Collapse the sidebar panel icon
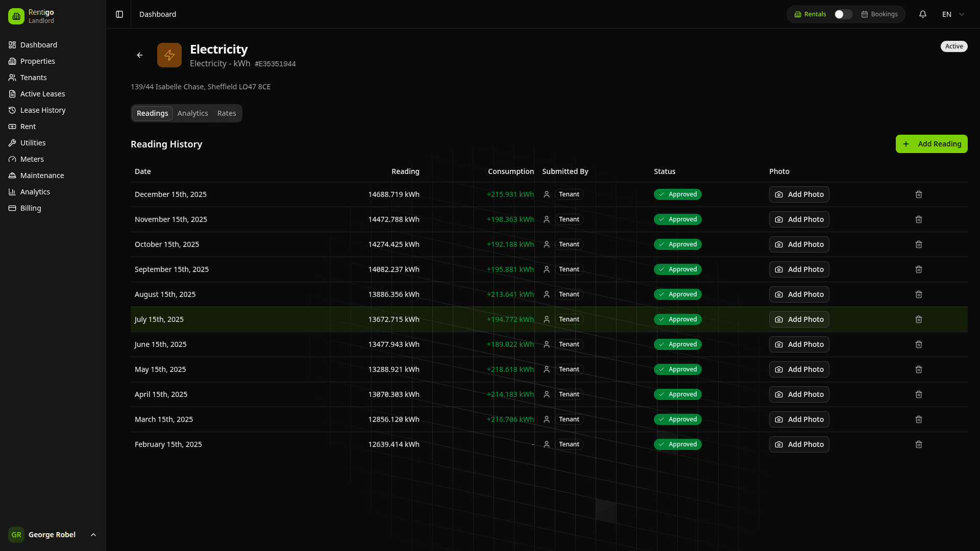Viewport: 980px width, 551px height. coord(119,14)
